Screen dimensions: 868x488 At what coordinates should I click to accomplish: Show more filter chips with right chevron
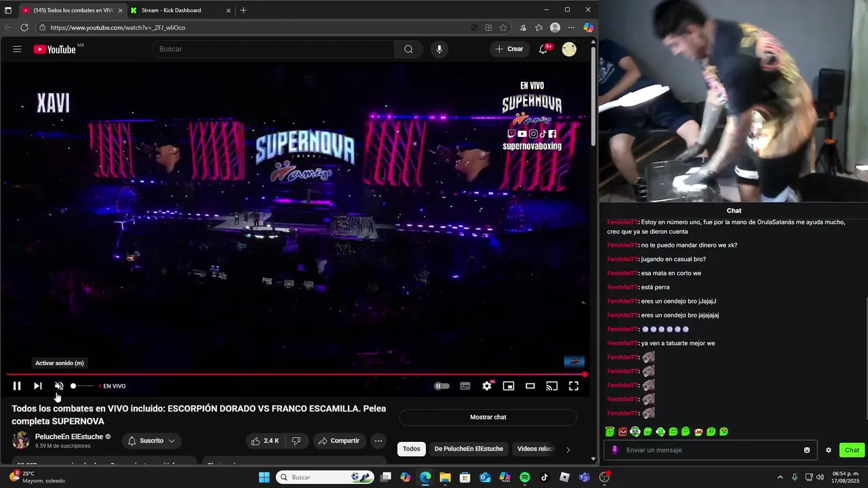click(x=568, y=449)
